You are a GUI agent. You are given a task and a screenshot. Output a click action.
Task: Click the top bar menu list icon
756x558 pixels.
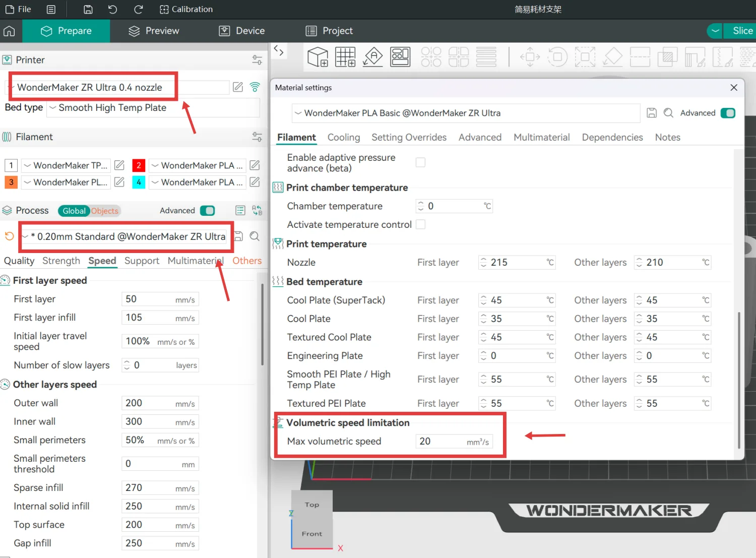51,9
